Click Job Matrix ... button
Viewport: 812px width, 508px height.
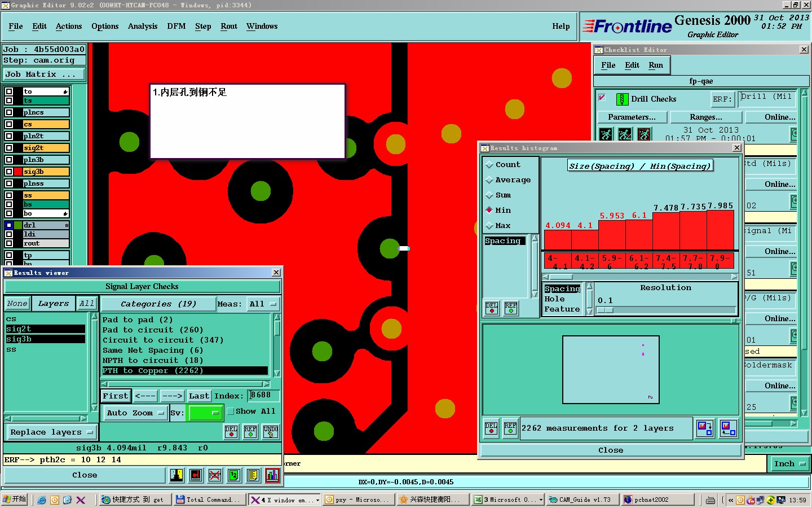point(44,74)
